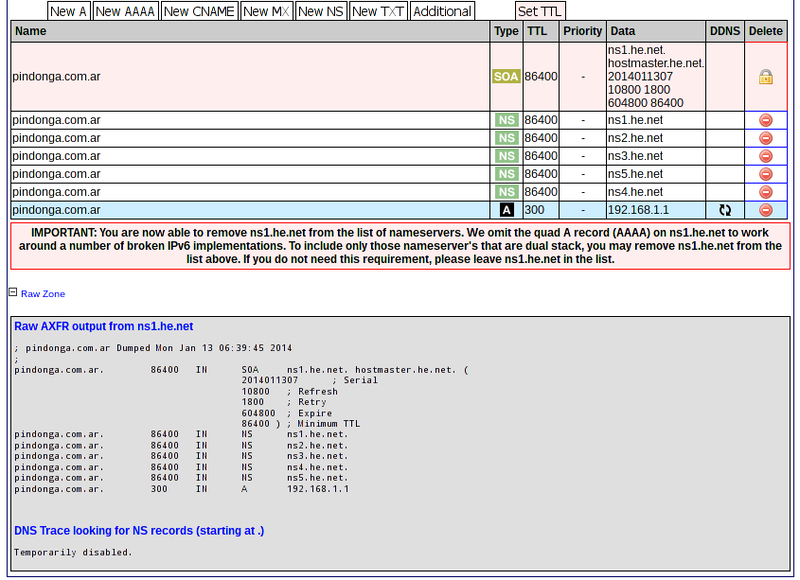This screenshot has height=580, width=800.
Task: Delete the 192.168.1.1 A record
Action: [766, 210]
